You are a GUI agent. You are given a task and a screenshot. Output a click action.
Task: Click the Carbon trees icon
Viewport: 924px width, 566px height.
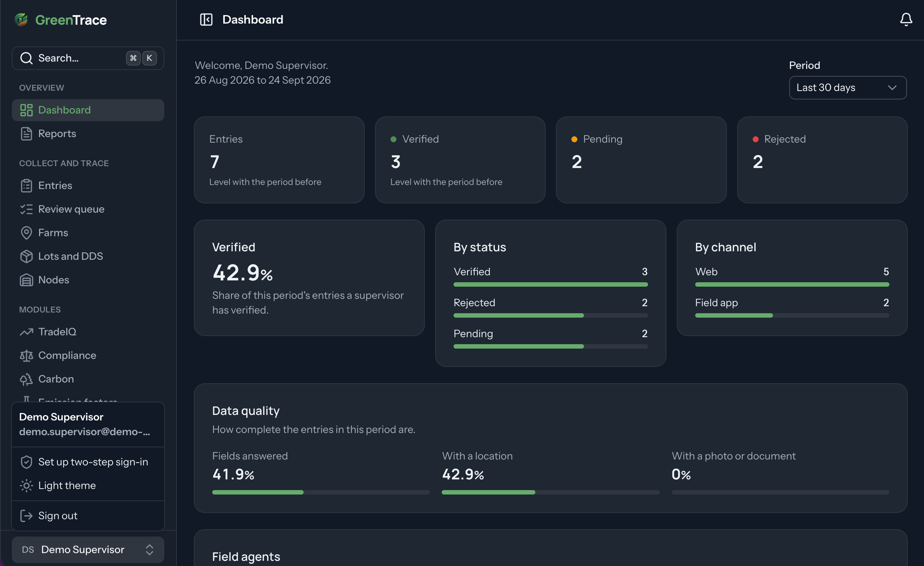pyautogui.click(x=26, y=379)
